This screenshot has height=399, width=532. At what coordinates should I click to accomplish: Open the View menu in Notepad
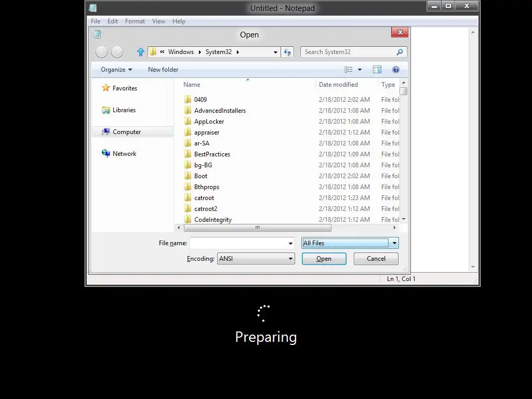point(158,21)
